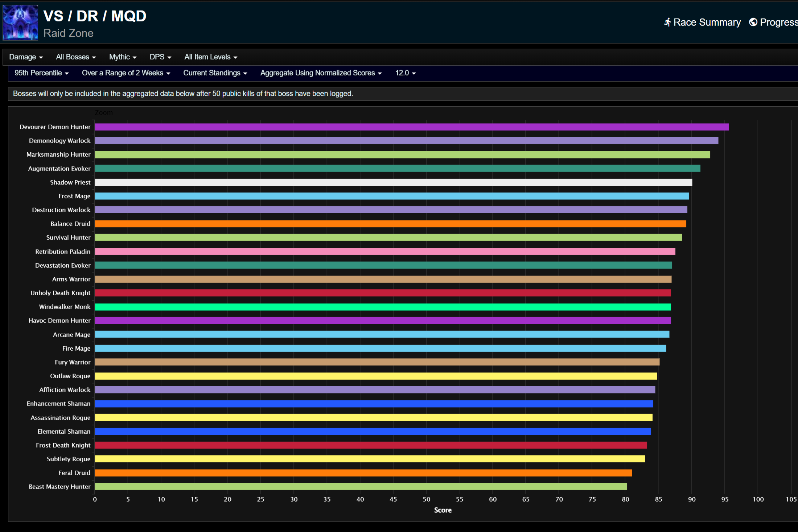Image resolution: width=798 pixels, height=532 pixels.
Task: Click the globe icon next to Progress
Action: pyautogui.click(x=753, y=22)
